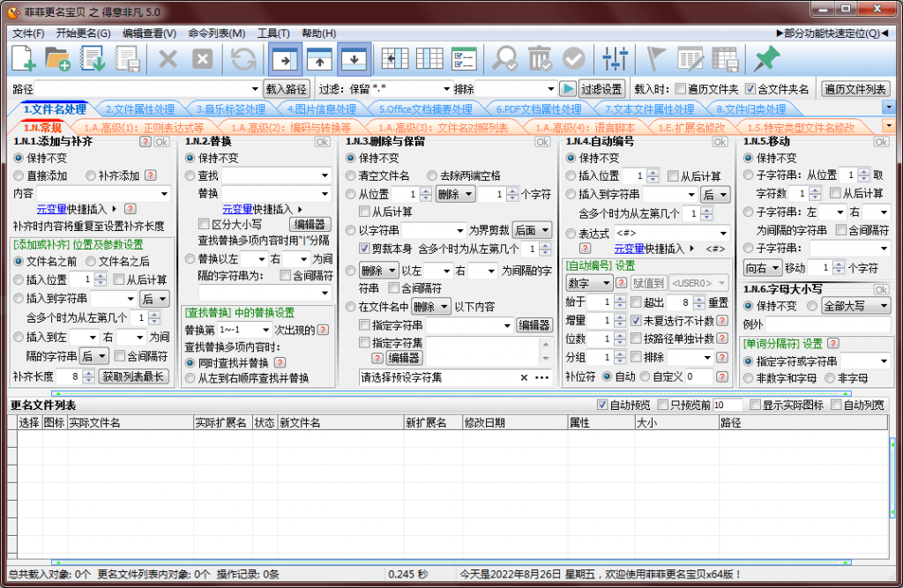Click the sliders settings icon in toolbar

pos(615,59)
